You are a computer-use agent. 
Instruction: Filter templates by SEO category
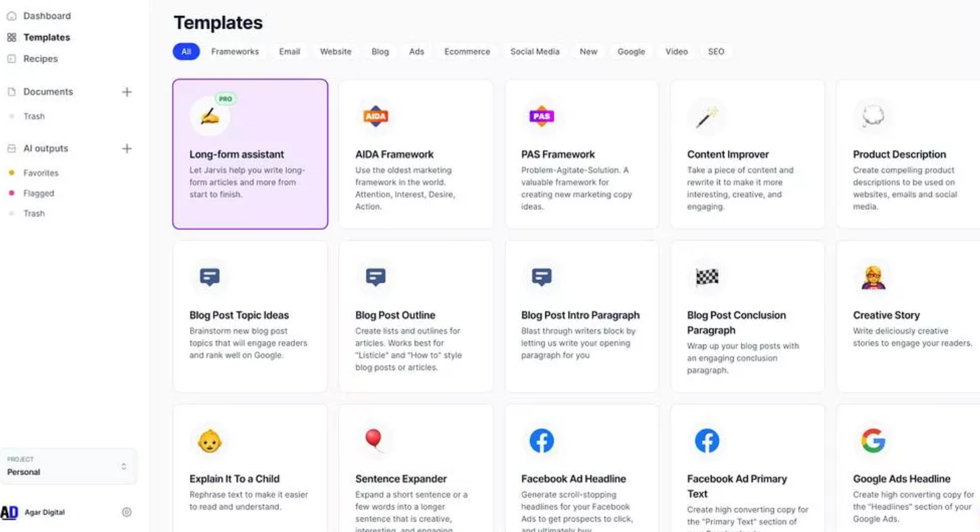[716, 51]
